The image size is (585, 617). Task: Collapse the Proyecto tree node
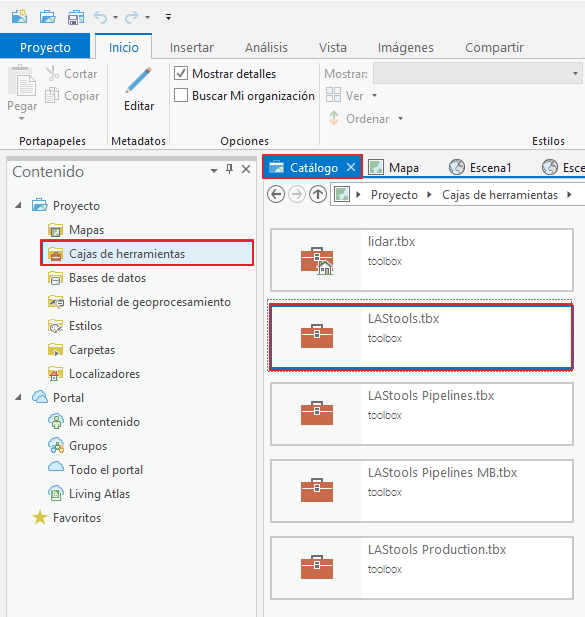pyautogui.click(x=18, y=205)
